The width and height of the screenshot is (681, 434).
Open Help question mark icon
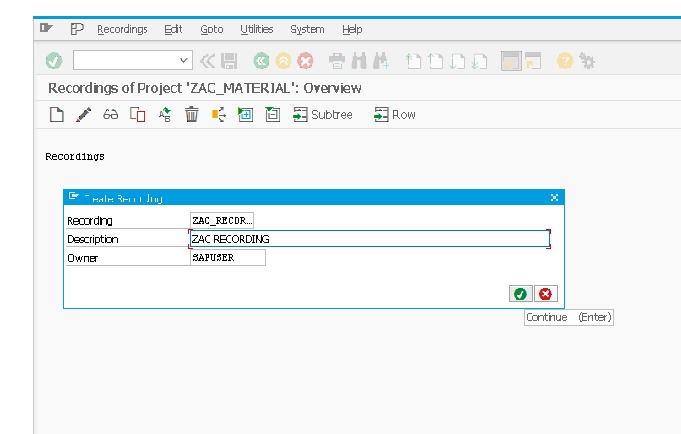(565, 61)
